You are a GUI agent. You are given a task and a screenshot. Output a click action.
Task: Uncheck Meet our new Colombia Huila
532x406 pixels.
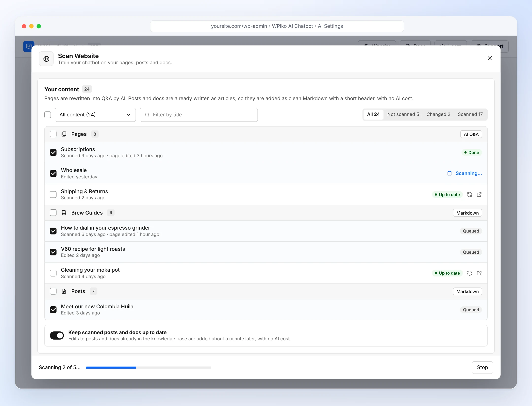point(53,310)
